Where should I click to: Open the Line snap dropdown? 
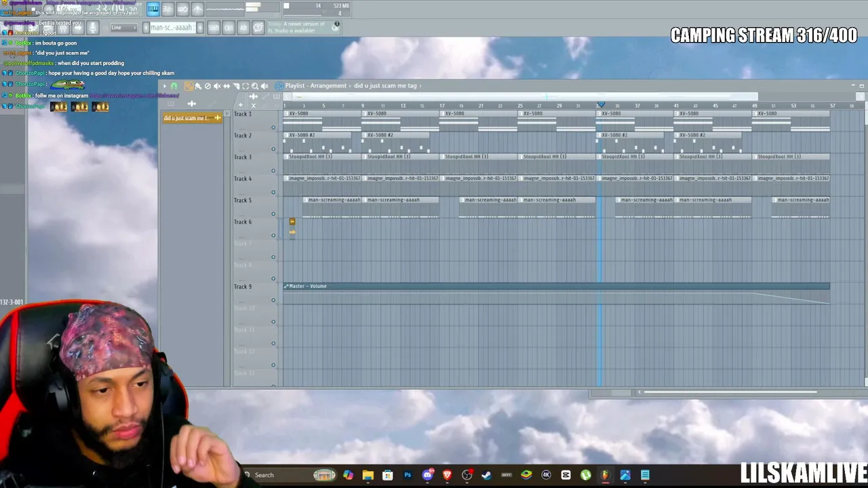(x=123, y=28)
